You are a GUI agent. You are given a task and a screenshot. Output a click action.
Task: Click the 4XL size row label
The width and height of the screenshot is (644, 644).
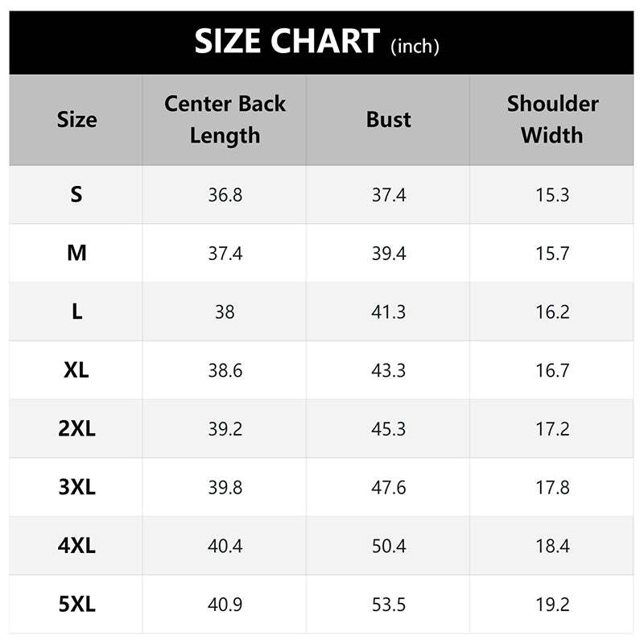pos(76,547)
